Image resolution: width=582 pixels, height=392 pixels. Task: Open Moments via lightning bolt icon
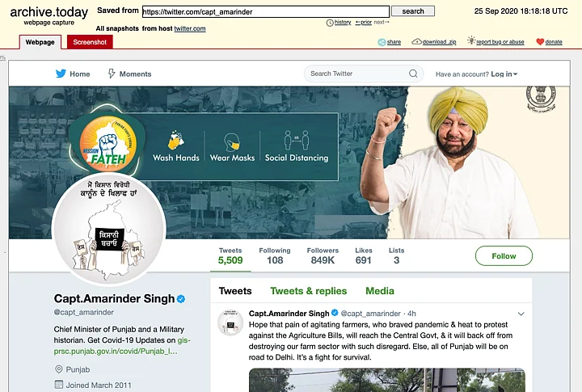112,74
